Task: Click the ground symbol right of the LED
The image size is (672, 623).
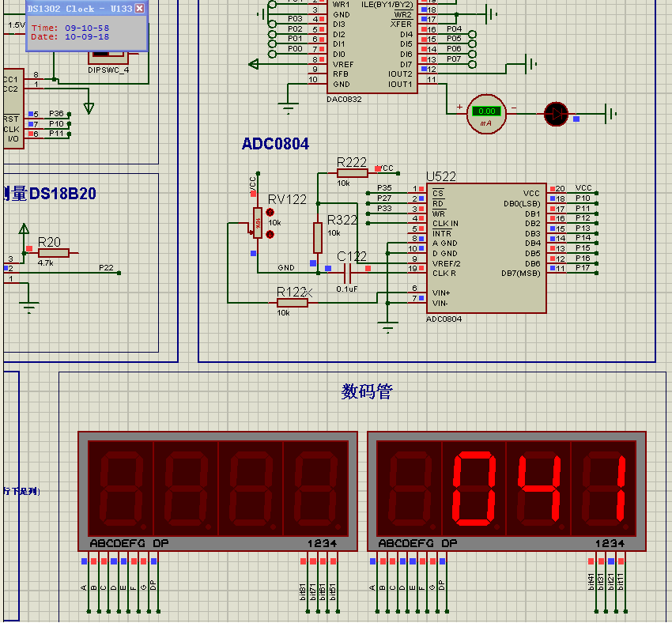Action: (x=610, y=114)
